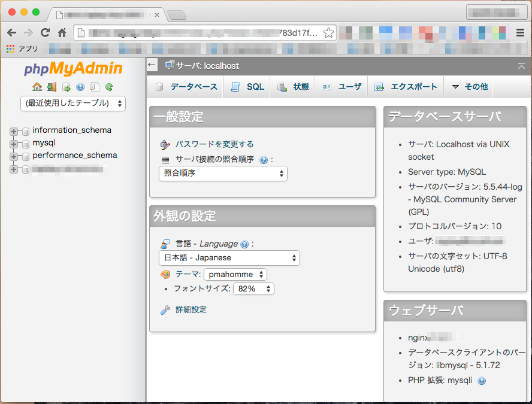Click サーバ: localhost breadcrumb link
This screenshot has height=404, width=532.
click(x=207, y=66)
